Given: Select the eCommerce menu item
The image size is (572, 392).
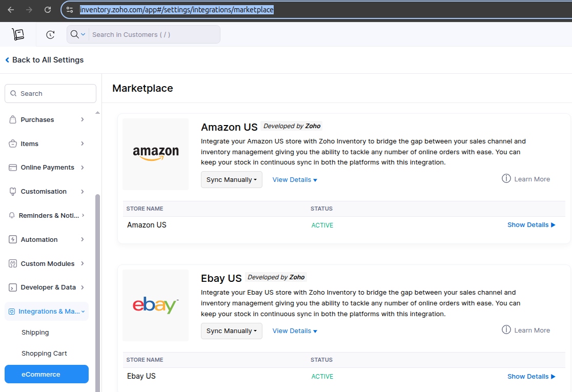Looking at the screenshot, I should [47, 374].
